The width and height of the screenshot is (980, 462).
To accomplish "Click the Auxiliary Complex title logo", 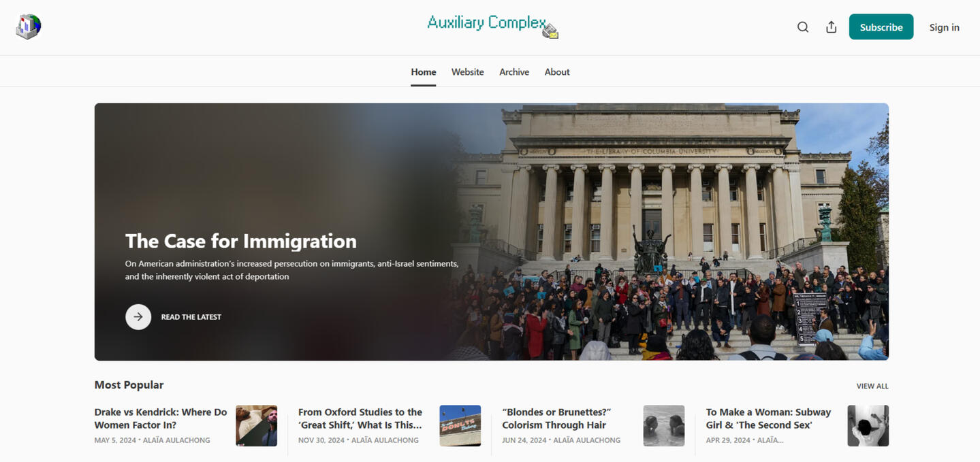I will tap(492, 26).
